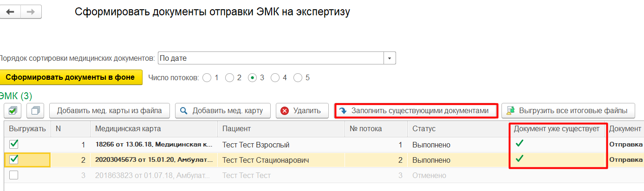Viewport: 644px width, 191px height.
Task: Go forward with the right arrow
Action: [31, 12]
